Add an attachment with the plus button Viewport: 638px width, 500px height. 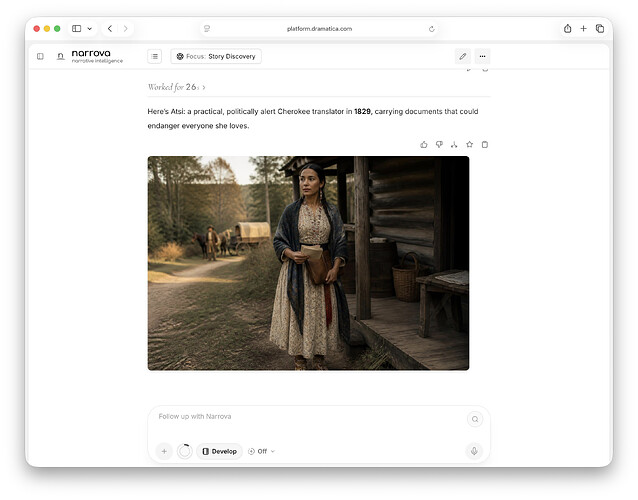(164, 451)
